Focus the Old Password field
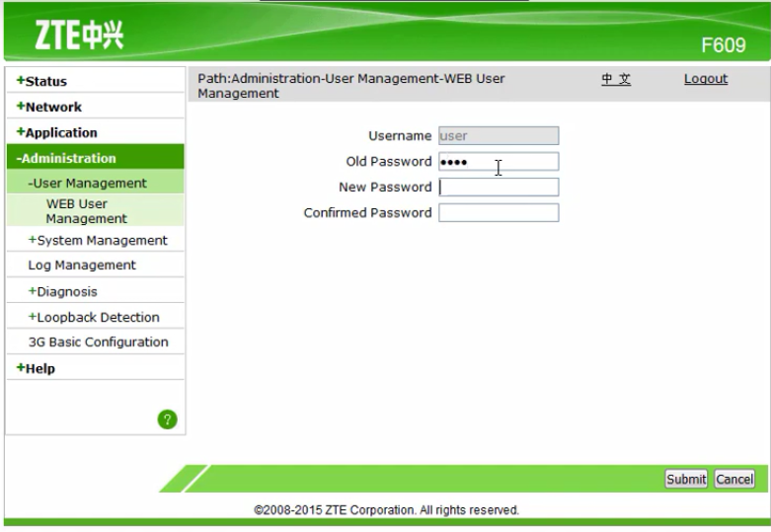The image size is (771, 532). tap(499, 161)
